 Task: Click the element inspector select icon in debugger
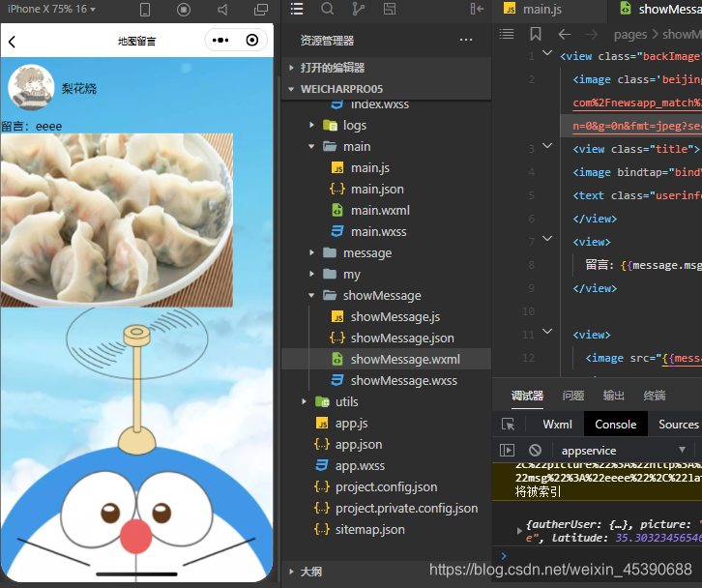coord(509,425)
